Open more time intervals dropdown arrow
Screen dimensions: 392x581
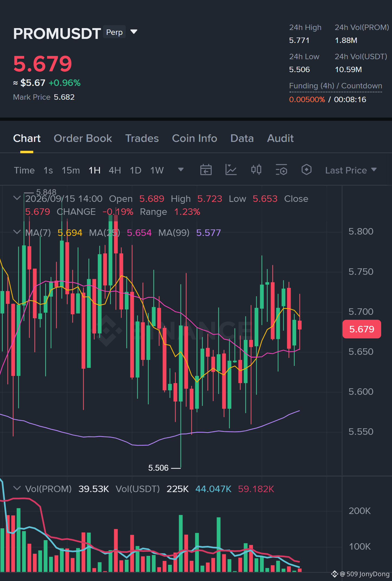coord(181,170)
